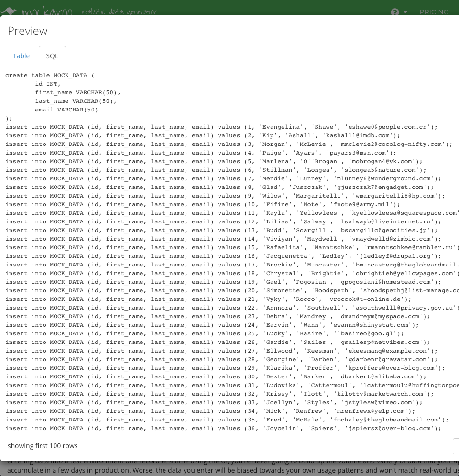Switch to the Table tab
The width and height of the screenshot is (459, 476).
pos(21,56)
